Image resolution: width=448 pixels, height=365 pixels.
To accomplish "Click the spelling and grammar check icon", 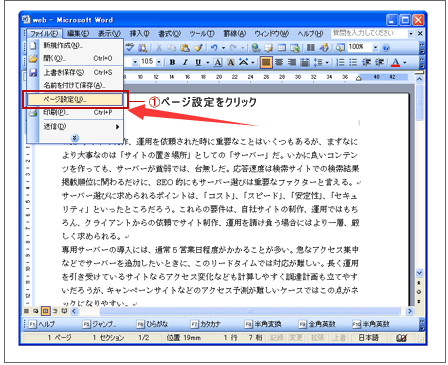I will (x=129, y=48).
